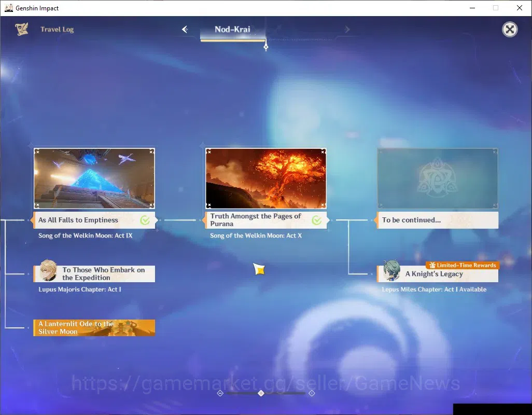Open Truth Amongst the Pages thumbnail image
The image size is (532, 415).
pos(265,178)
